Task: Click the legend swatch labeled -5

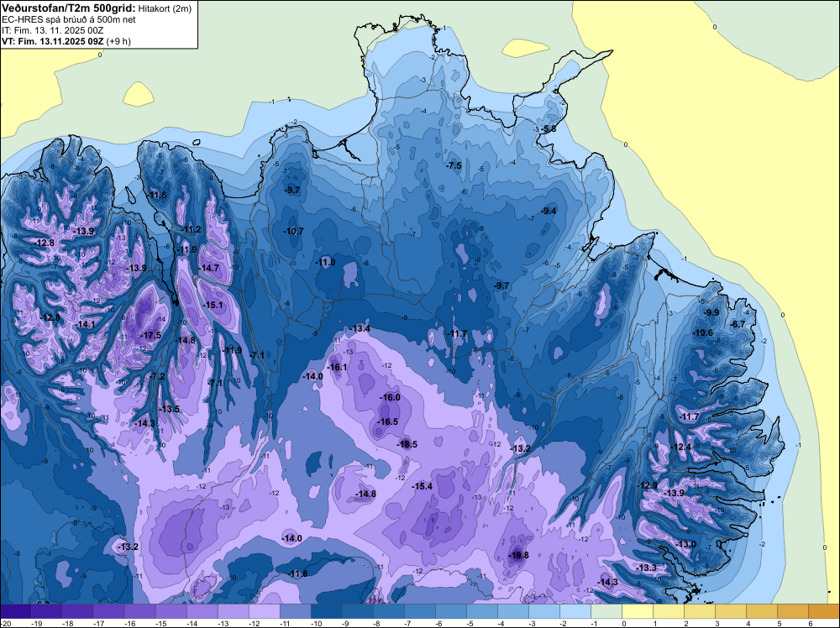Action: point(481,611)
